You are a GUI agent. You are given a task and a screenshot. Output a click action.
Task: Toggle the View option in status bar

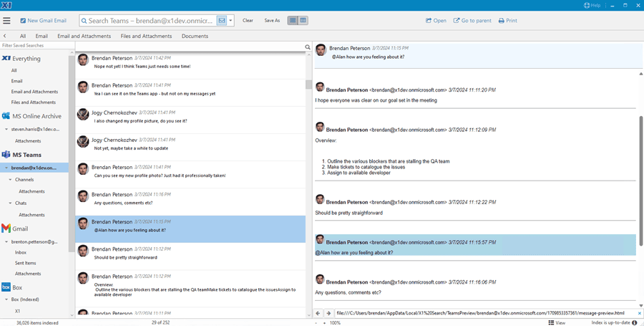tap(556, 322)
